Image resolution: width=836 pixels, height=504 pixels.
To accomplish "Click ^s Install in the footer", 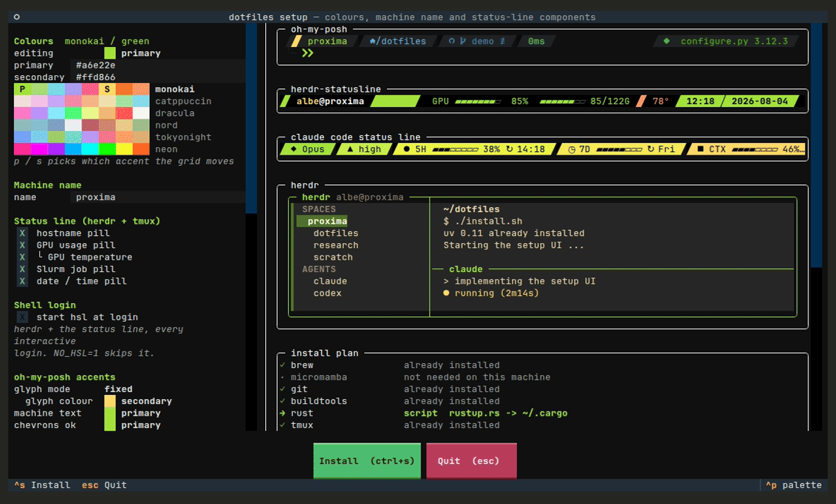I will pyautogui.click(x=42, y=485).
